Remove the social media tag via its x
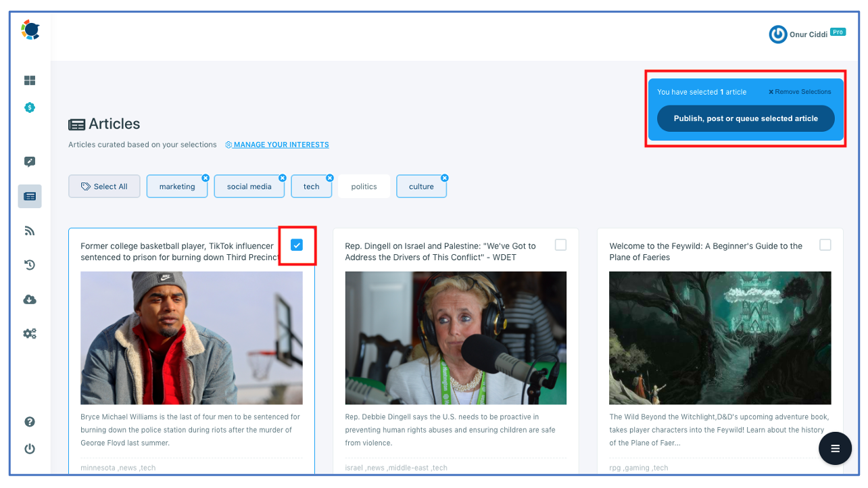 point(282,178)
